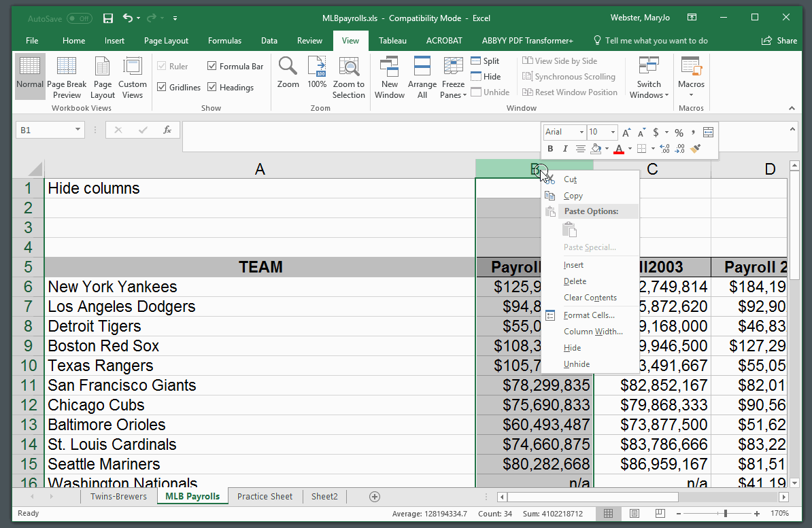Select Format Cells in context menu

(x=590, y=315)
